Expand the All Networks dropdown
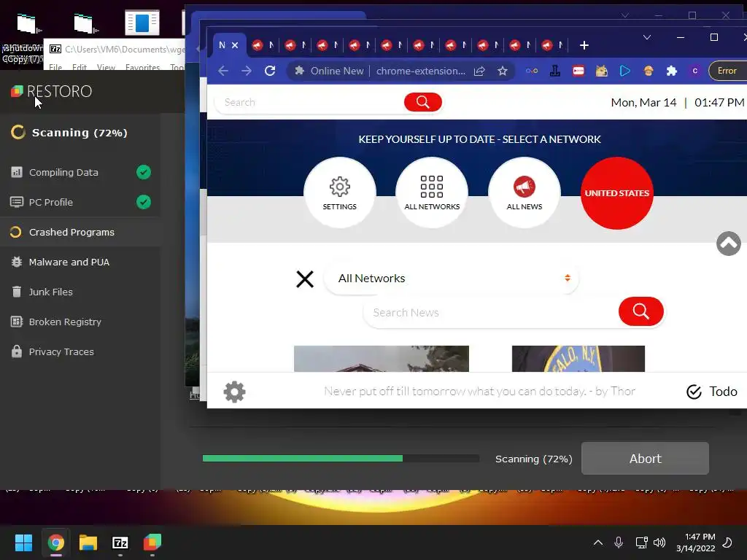747x560 pixels. [451, 278]
